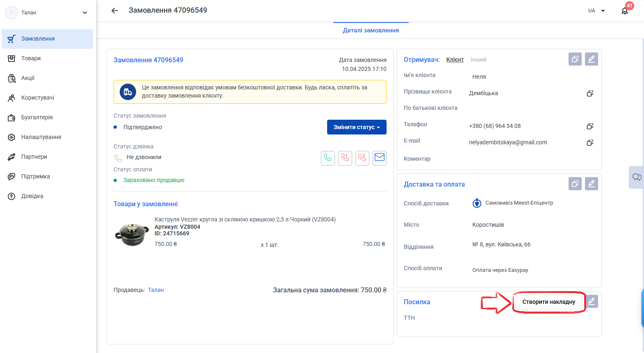Click the saucepan product thumbnail
Screen dimensions: 644x353
coord(132,235)
